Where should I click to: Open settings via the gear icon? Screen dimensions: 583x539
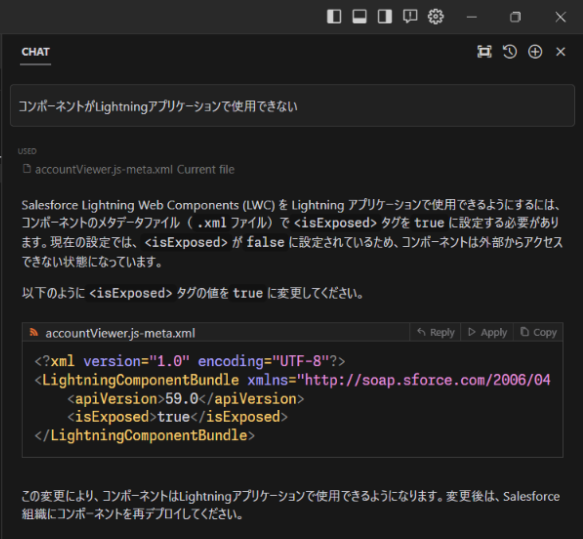point(435,17)
